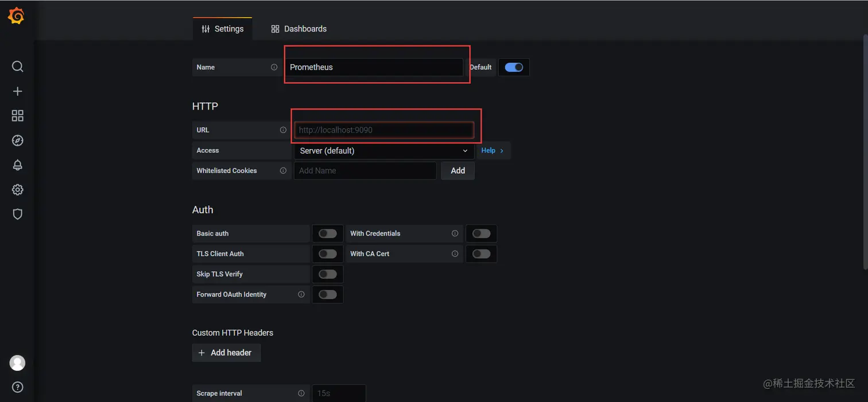Enable the Forward OAuth Identity toggle

(x=328, y=295)
